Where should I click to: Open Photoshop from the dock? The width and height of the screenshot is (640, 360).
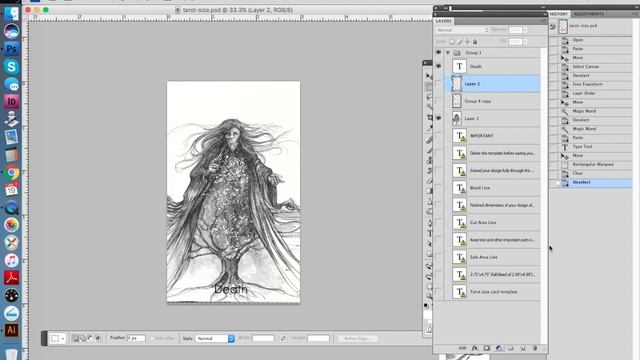click(x=11, y=49)
